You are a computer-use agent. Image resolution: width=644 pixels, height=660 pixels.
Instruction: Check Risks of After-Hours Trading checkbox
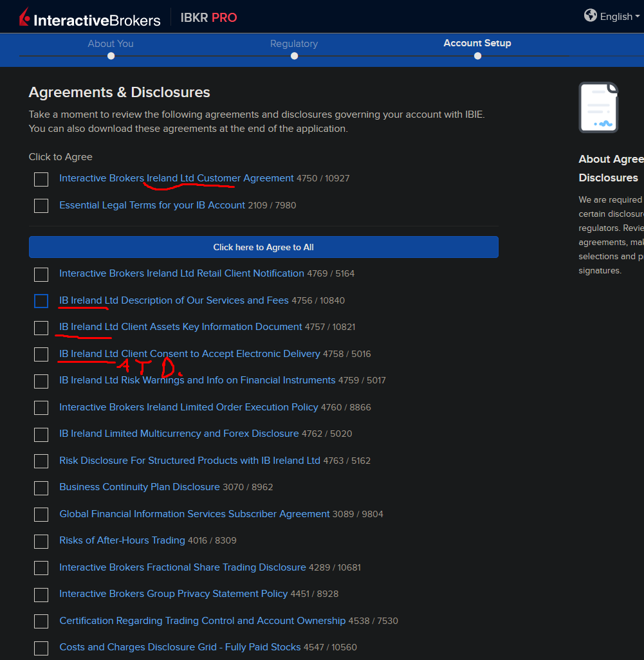(x=41, y=541)
